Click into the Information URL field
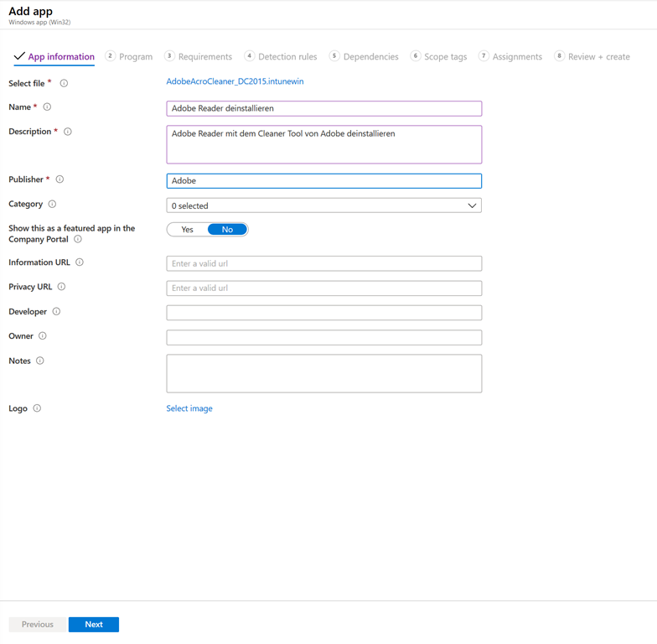 323,263
